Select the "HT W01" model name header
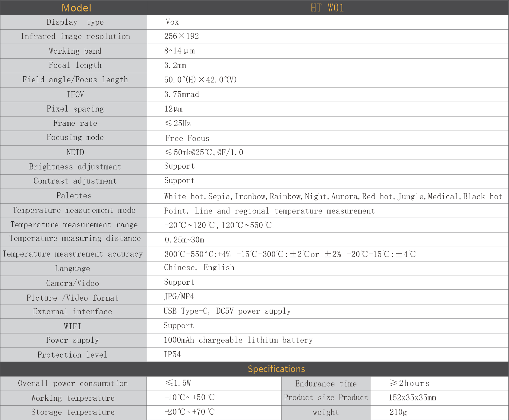Screen dimensions: 509x420 [327, 8]
